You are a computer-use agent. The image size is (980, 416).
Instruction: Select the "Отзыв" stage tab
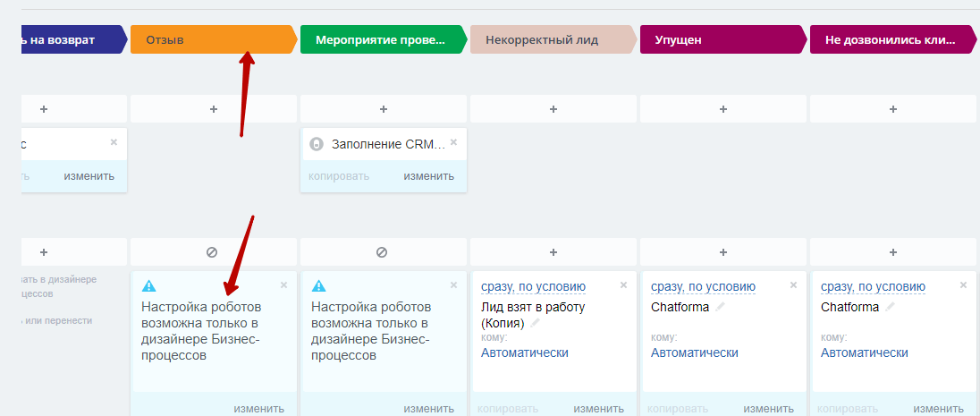[212, 40]
